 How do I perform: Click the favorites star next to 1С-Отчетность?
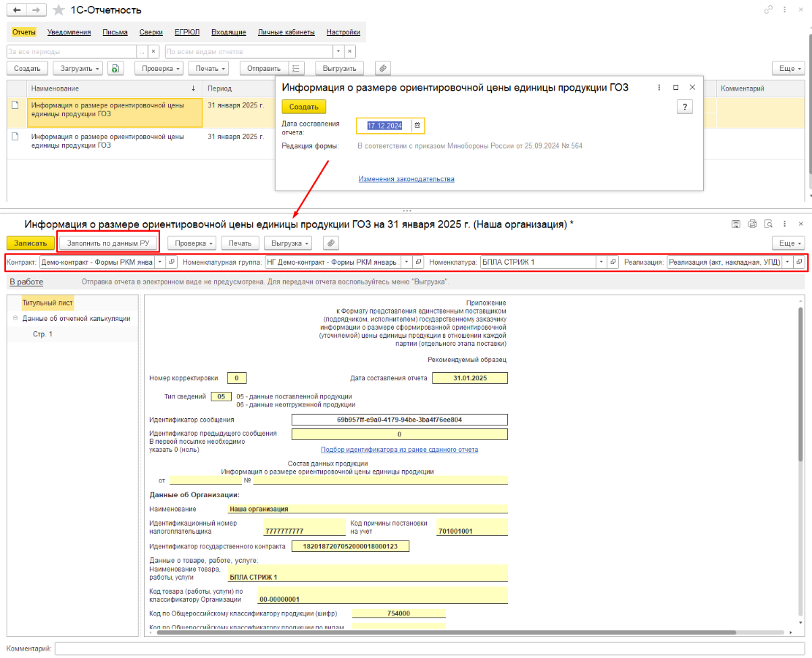59,10
